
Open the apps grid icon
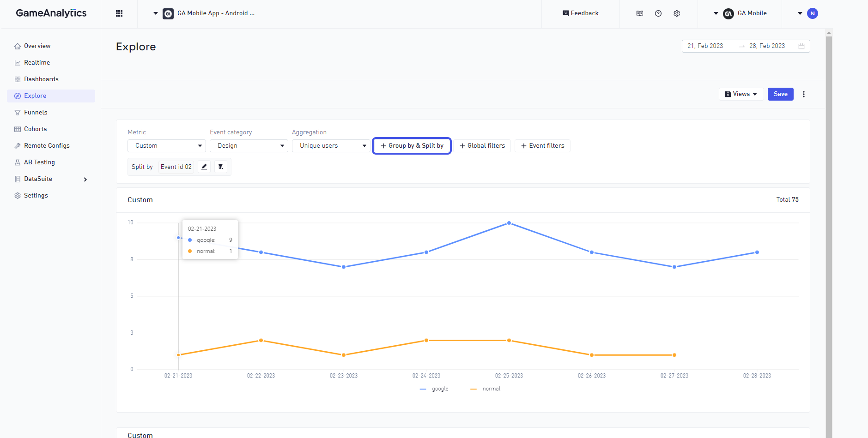pos(119,13)
